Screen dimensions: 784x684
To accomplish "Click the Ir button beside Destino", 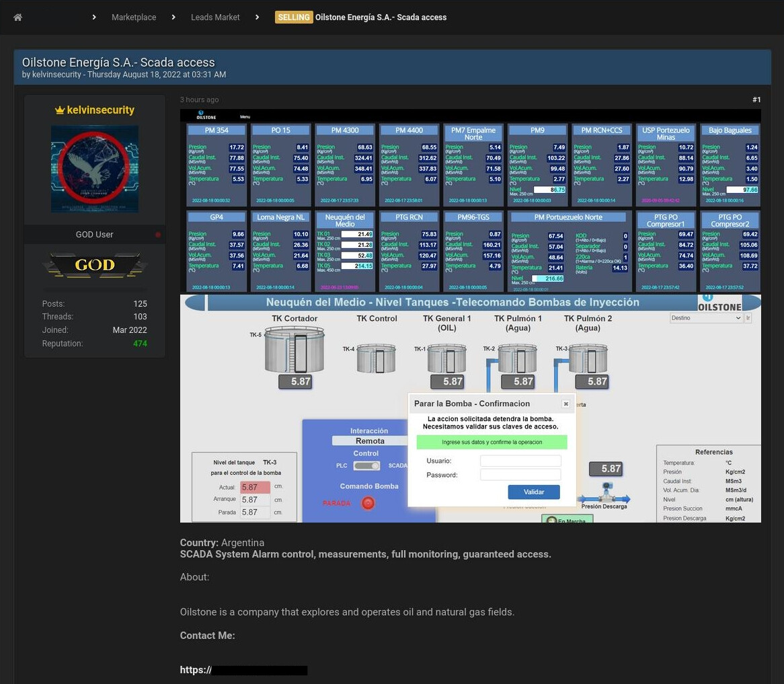I will (x=748, y=318).
